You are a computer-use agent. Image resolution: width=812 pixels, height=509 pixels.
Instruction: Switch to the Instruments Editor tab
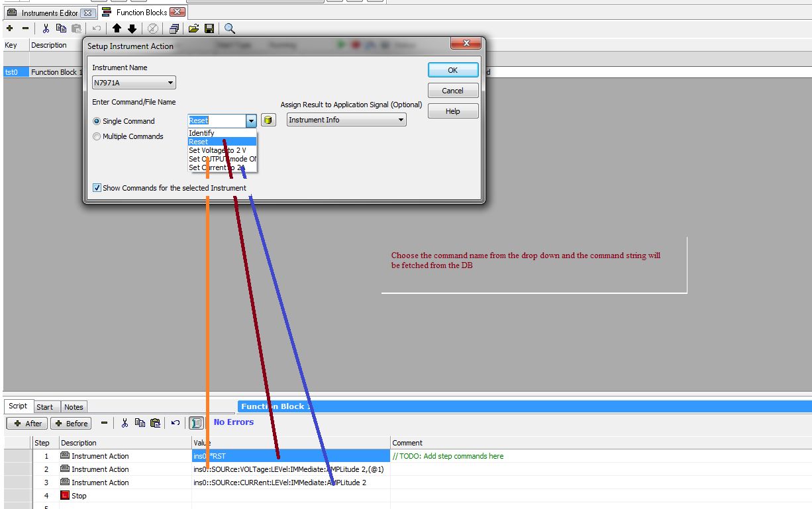pos(49,13)
